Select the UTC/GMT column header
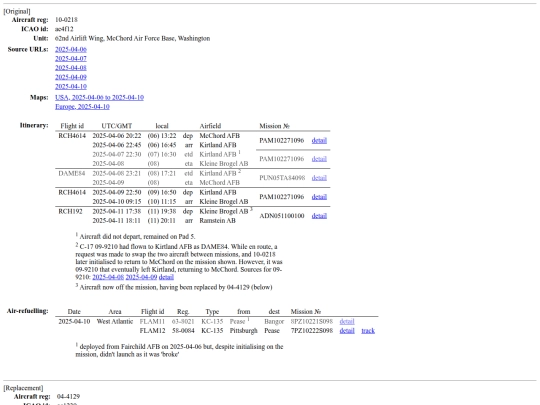540x405 pixels. [116, 126]
